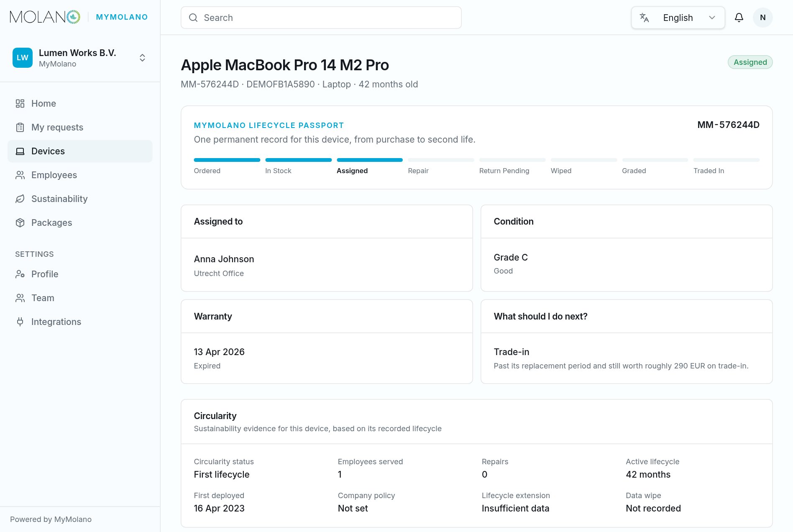Open notifications bell
Viewport: 793px width, 532px height.
739,18
